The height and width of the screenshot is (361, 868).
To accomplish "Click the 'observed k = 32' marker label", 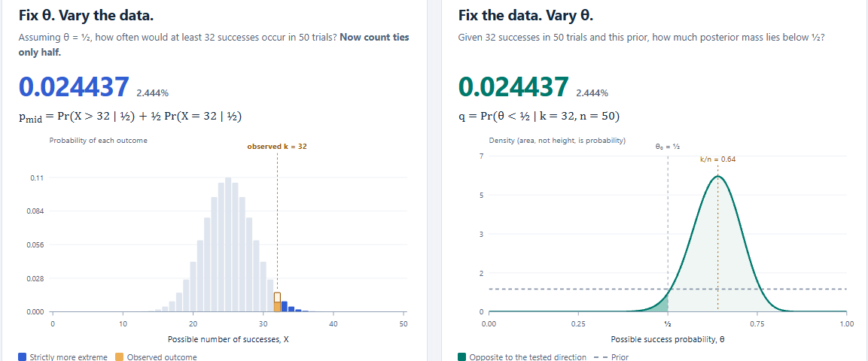I will coord(277,147).
